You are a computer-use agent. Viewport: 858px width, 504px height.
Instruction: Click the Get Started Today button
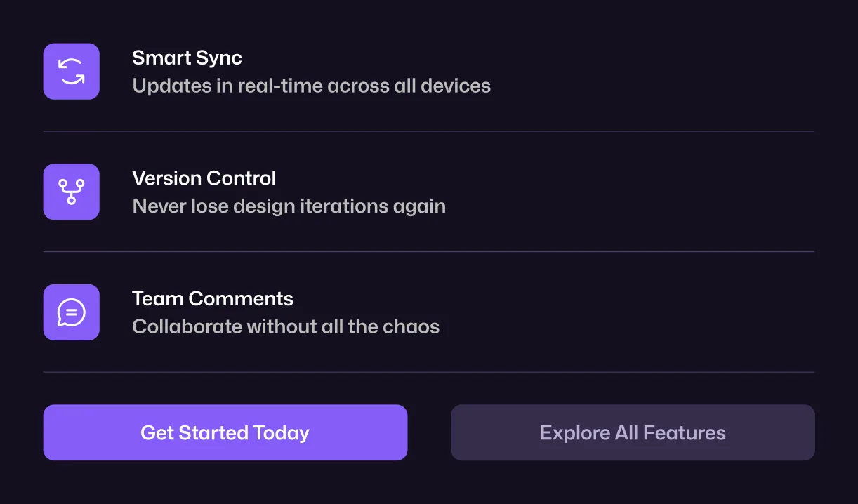pos(225,432)
